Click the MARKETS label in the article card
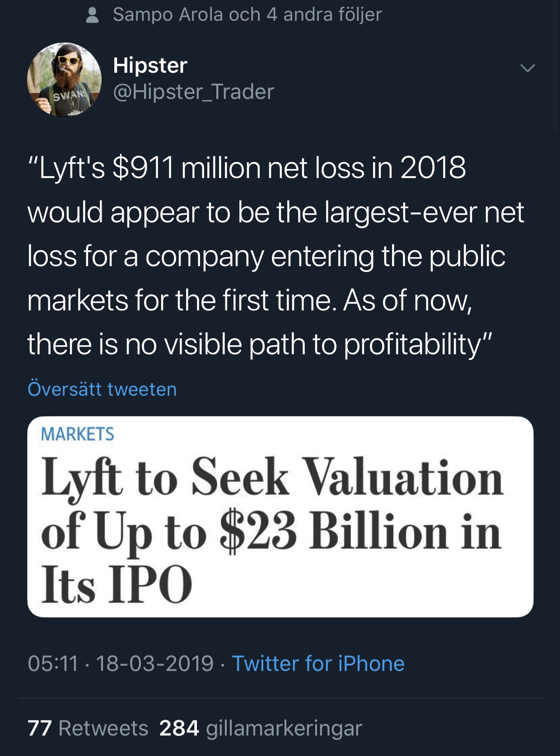This screenshot has height=756, width=560. click(77, 434)
